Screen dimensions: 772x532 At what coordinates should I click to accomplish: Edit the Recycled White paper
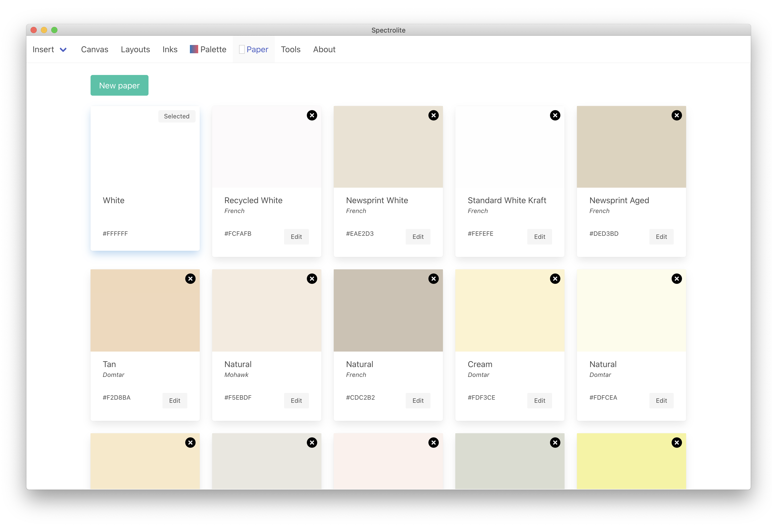pyautogui.click(x=296, y=237)
